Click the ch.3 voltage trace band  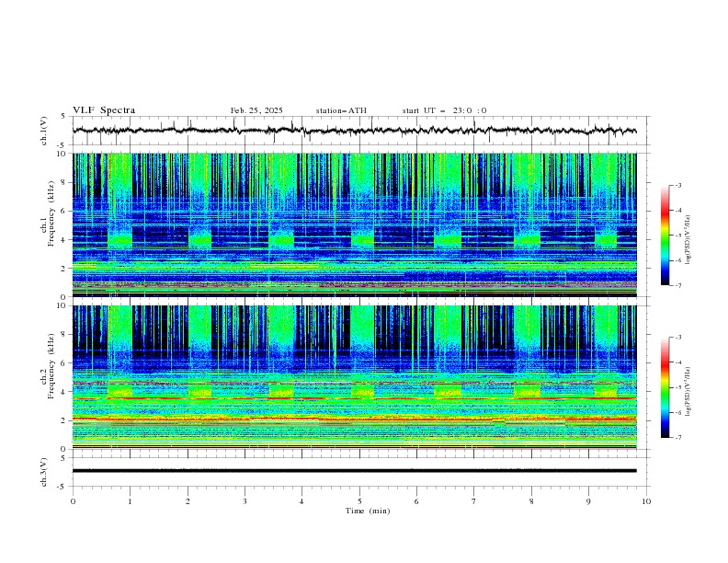pos(354,471)
